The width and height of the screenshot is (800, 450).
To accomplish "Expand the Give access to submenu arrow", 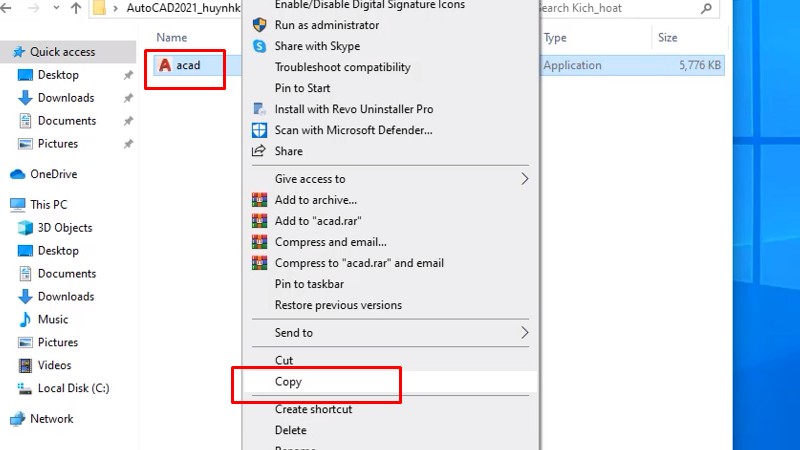I will point(524,179).
